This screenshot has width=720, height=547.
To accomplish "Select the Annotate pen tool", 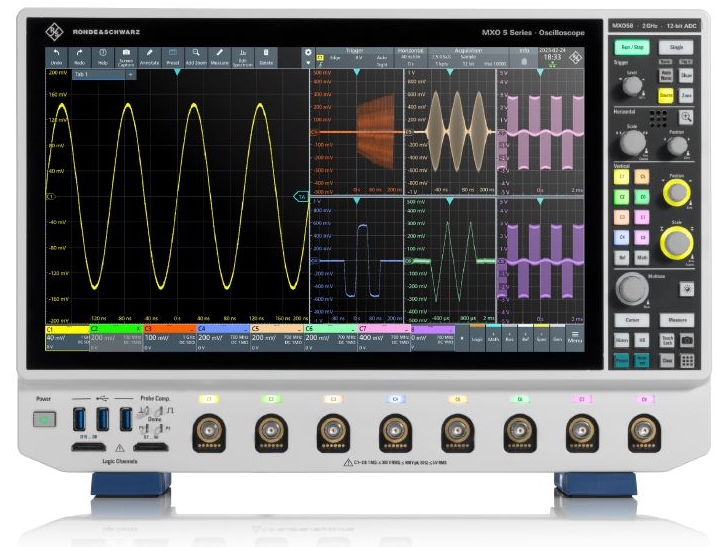I will pyautogui.click(x=149, y=55).
